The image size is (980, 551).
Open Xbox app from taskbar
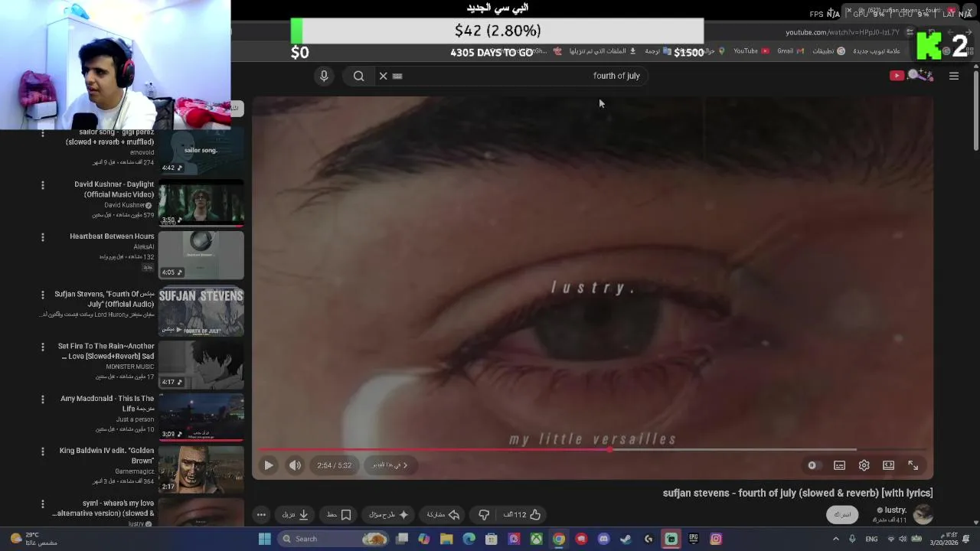click(537, 539)
